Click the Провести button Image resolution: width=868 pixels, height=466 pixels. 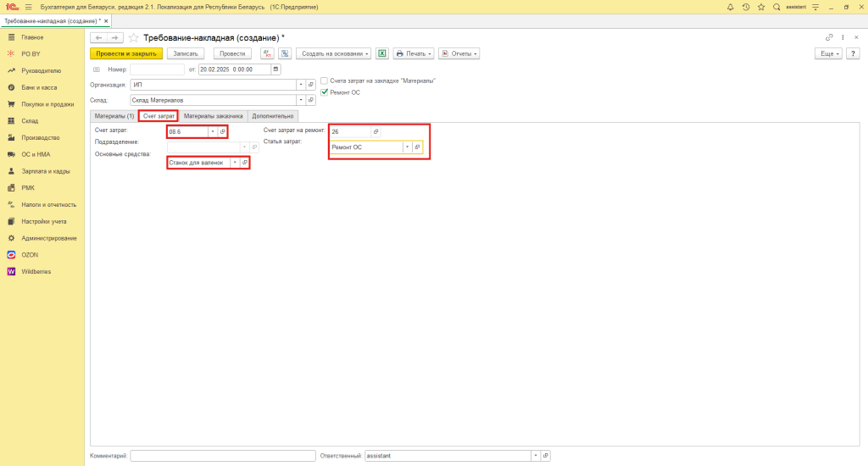(x=232, y=53)
